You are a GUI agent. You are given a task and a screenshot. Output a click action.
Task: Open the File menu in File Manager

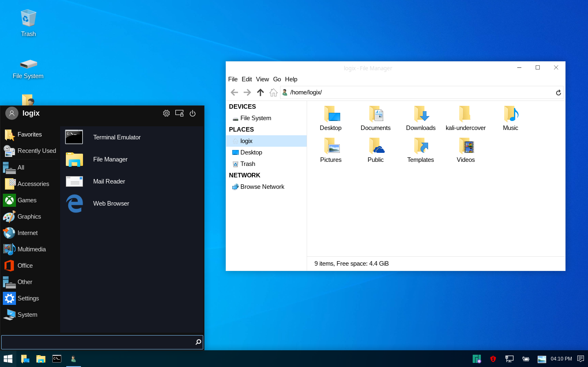[x=233, y=79]
